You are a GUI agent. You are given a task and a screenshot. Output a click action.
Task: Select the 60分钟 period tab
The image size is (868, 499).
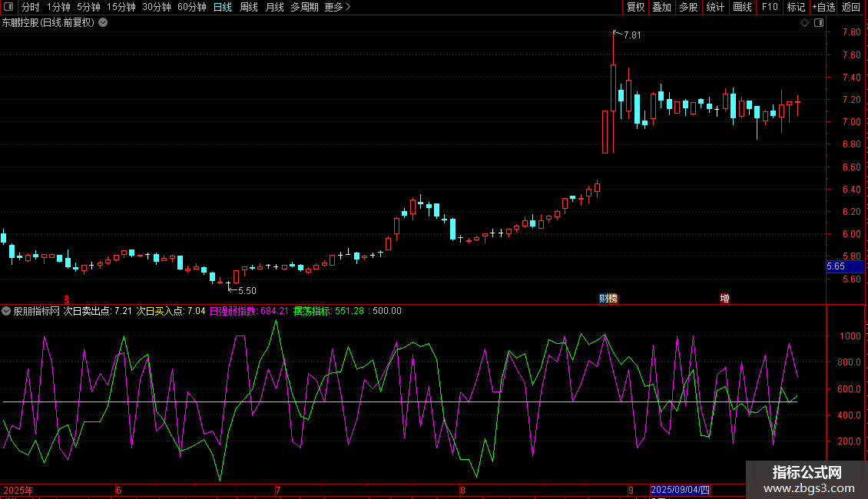[191, 7]
